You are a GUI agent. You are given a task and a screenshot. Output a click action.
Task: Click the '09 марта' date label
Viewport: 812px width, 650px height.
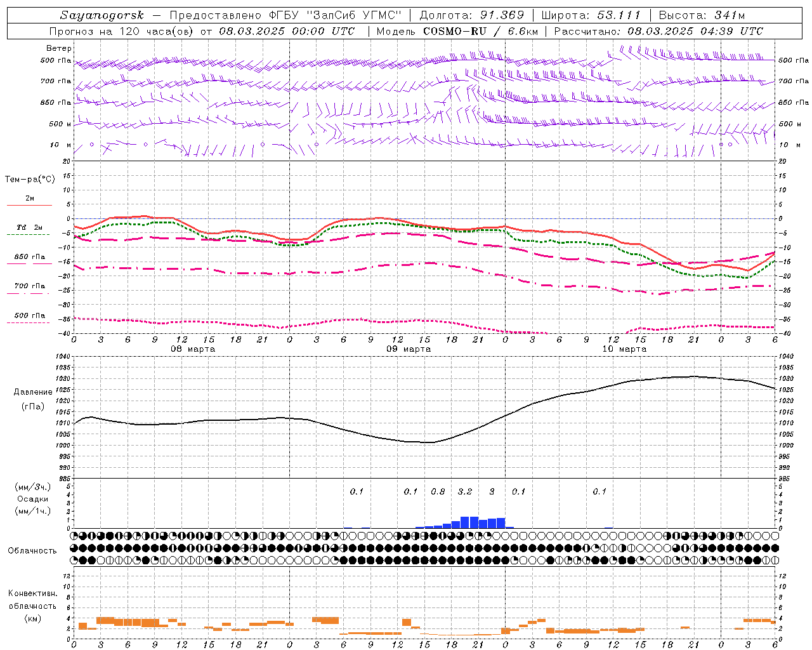(x=409, y=349)
